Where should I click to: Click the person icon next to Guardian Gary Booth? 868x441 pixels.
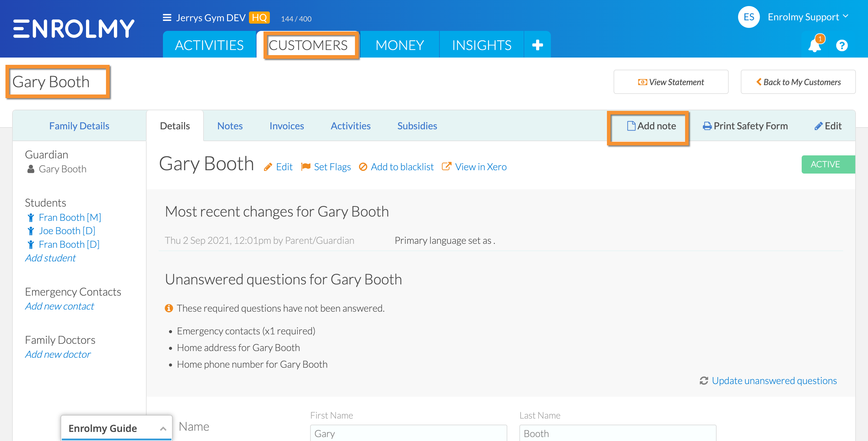click(31, 169)
